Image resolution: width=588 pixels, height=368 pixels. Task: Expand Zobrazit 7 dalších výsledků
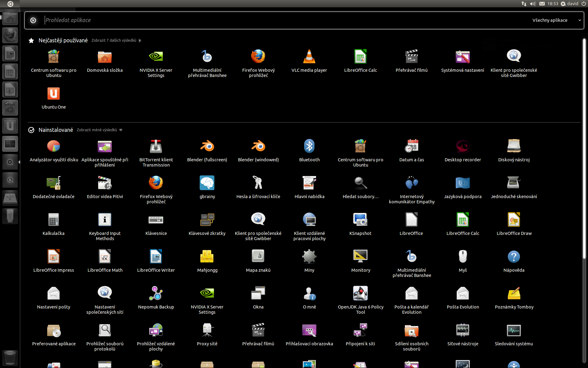(116, 40)
